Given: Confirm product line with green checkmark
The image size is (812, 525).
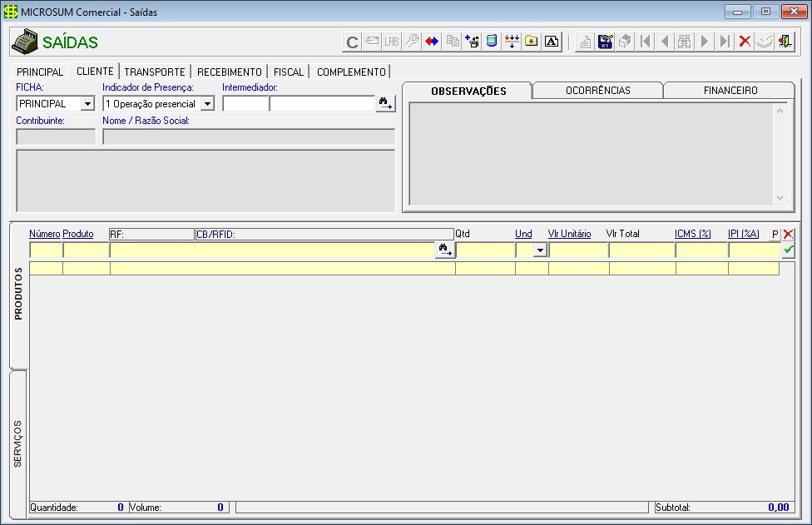Looking at the screenshot, I should coord(788,250).
